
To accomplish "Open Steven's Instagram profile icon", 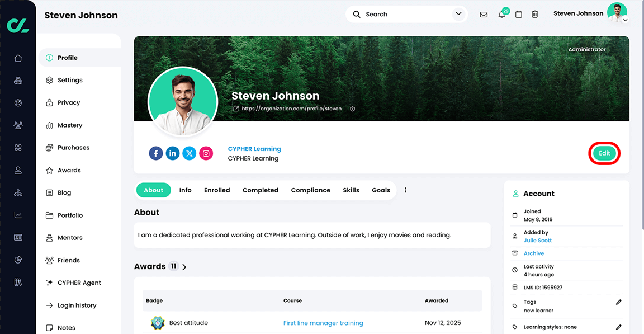I will point(206,153).
